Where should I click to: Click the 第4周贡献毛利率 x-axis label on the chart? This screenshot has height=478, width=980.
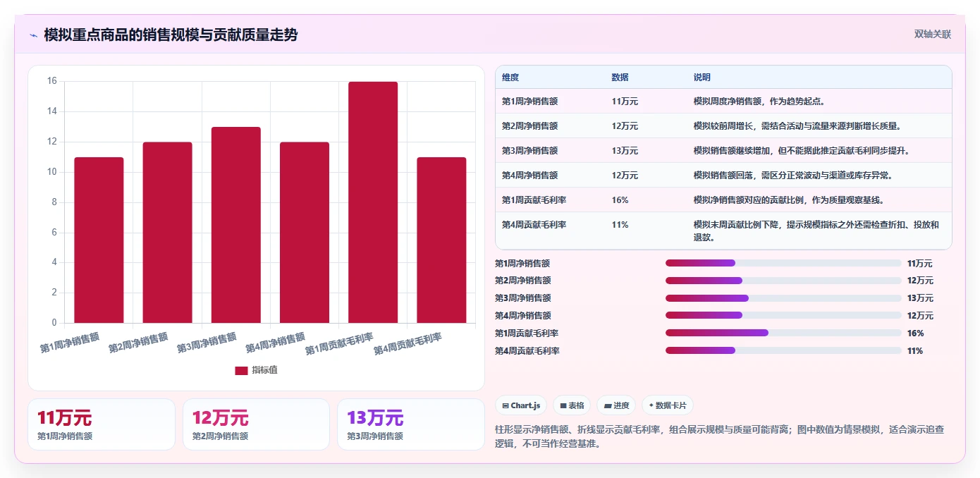pos(408,343)
